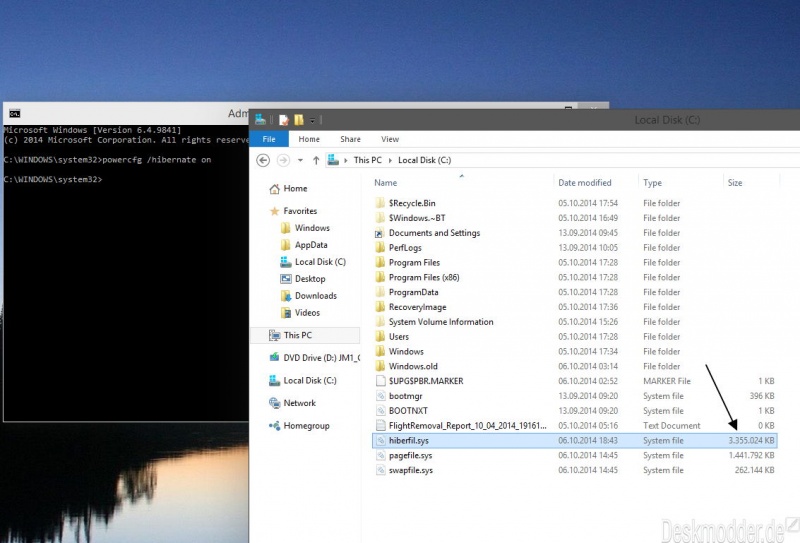Open the View ribbon tab
Viewport: 800px width, 543px height.
pos(390,139)
